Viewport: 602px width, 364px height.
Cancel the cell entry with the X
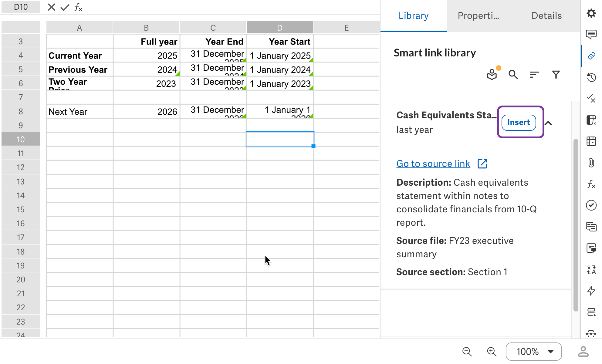point(51,7)
